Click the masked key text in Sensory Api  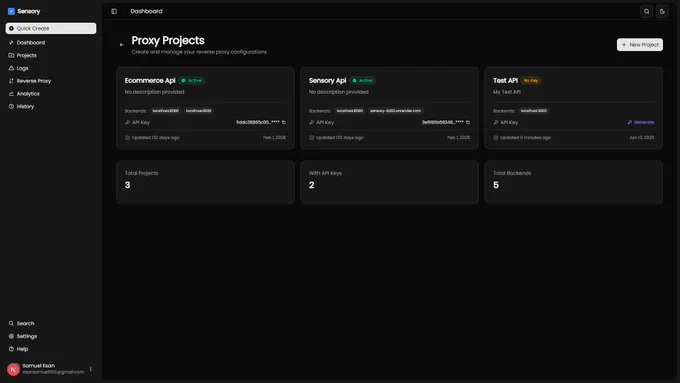(442, 122)
